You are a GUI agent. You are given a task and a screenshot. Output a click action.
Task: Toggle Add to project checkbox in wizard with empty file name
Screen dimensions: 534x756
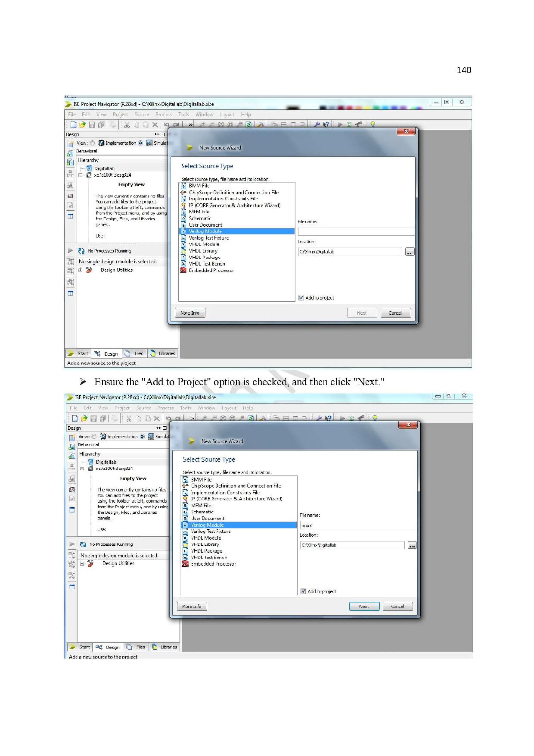coord(301,298)
